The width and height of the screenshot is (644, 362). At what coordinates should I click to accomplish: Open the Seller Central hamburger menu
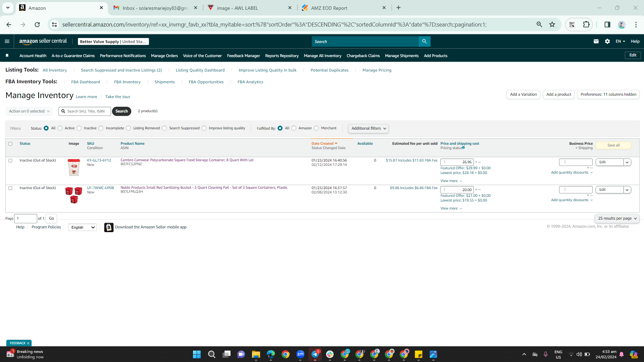7,41
